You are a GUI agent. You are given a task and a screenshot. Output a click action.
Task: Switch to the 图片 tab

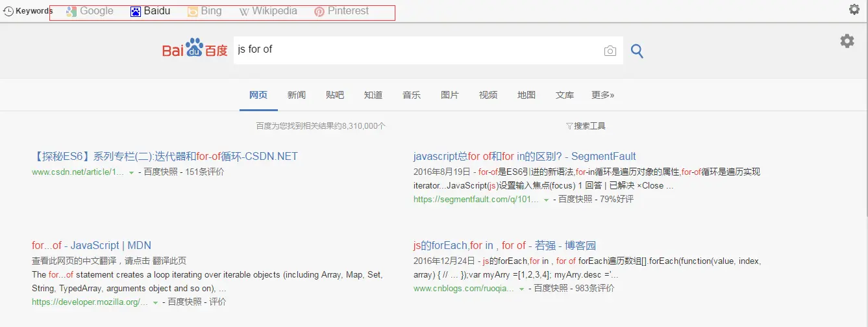pos(450,95)
